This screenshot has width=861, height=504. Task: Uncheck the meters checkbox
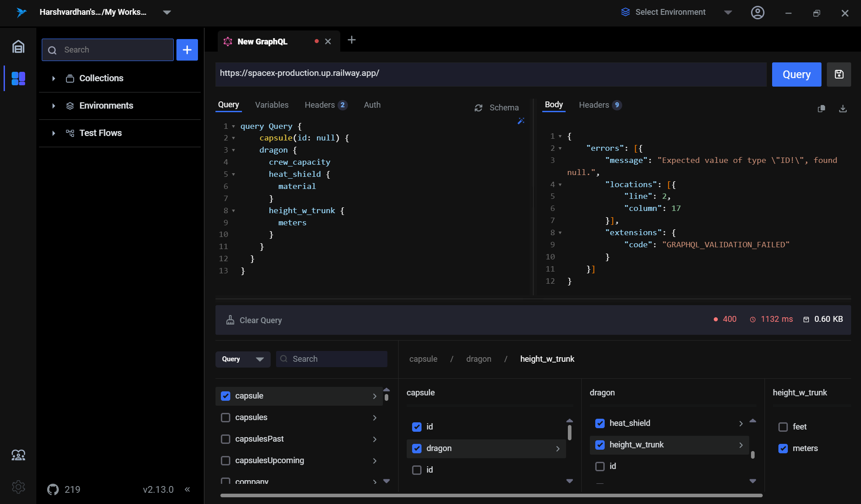[x=783, y=449]
